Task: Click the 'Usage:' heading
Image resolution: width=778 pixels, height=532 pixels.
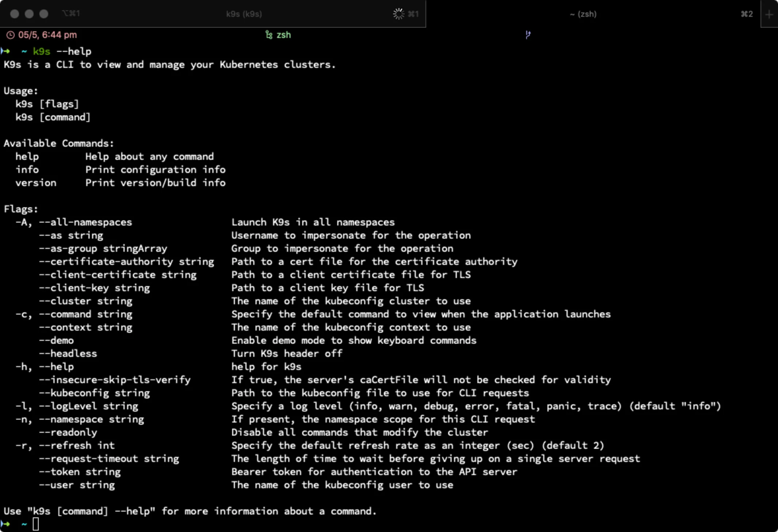Action: tap(21, 91)
